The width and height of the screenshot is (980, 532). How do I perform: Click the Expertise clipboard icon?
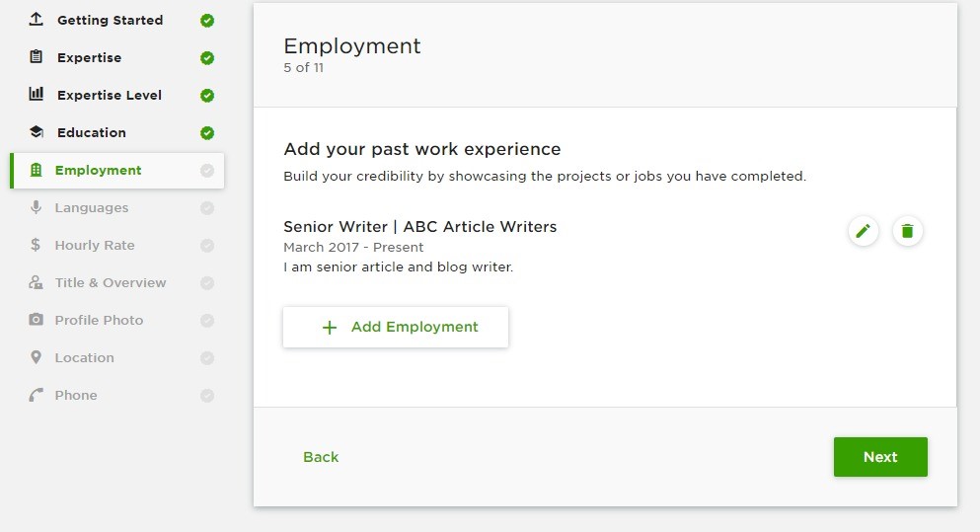coord(37,57)
